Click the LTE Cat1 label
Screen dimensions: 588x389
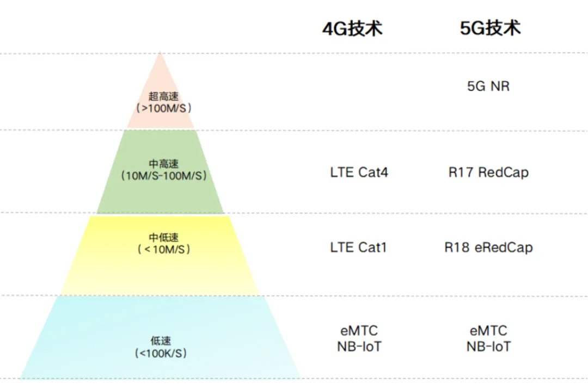(x=358, y=248)
